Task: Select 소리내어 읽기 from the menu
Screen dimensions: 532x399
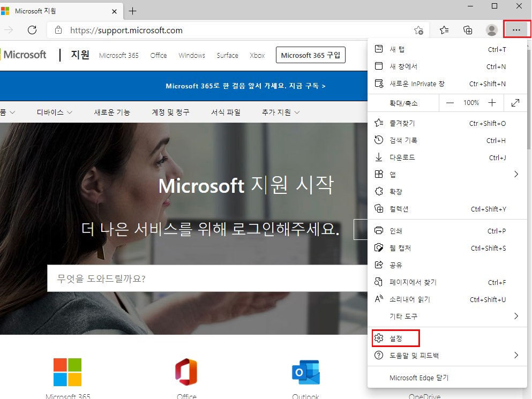Action: tap(447, 299)
